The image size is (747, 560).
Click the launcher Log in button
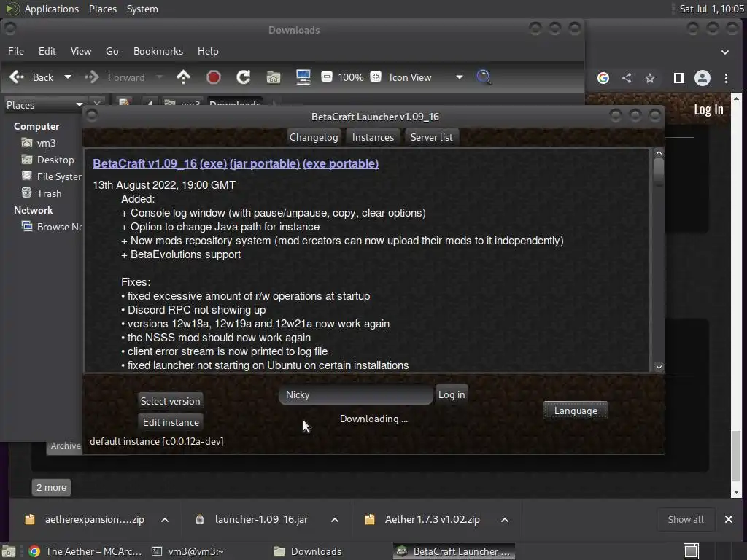[452, 394]
